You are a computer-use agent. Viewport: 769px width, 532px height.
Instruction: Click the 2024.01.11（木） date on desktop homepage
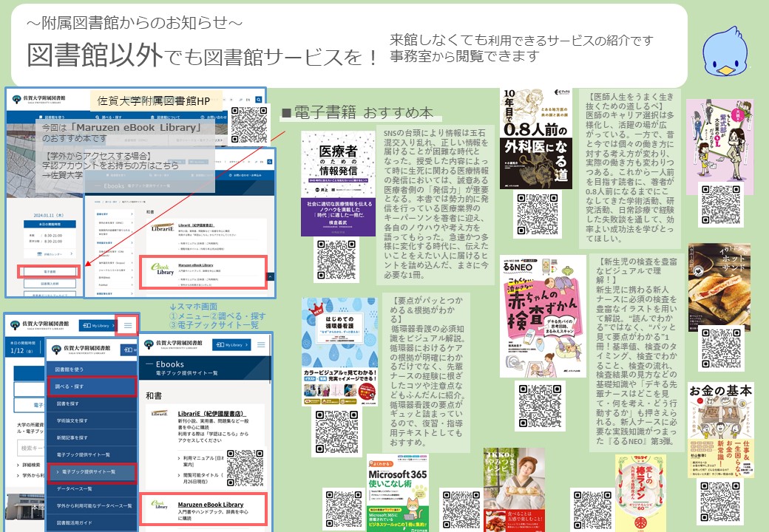[49, 215]
